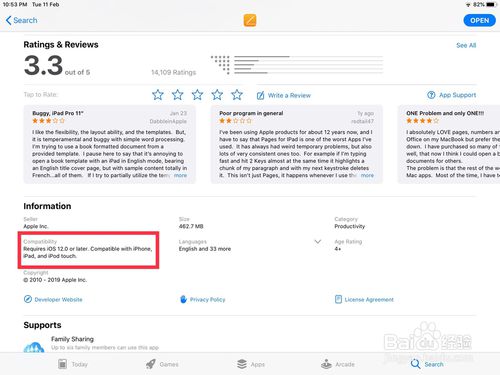Screen dimensions: 500x375
Task: Rate the app three stars
Action: tap(197, 95)
